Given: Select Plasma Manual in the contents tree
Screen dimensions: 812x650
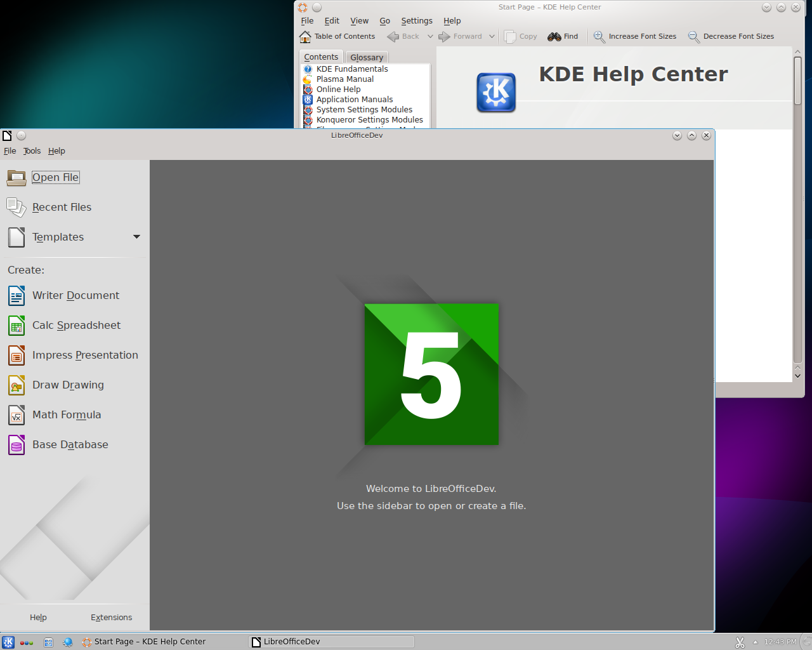Looking at the screenshot, I should 345,79.
